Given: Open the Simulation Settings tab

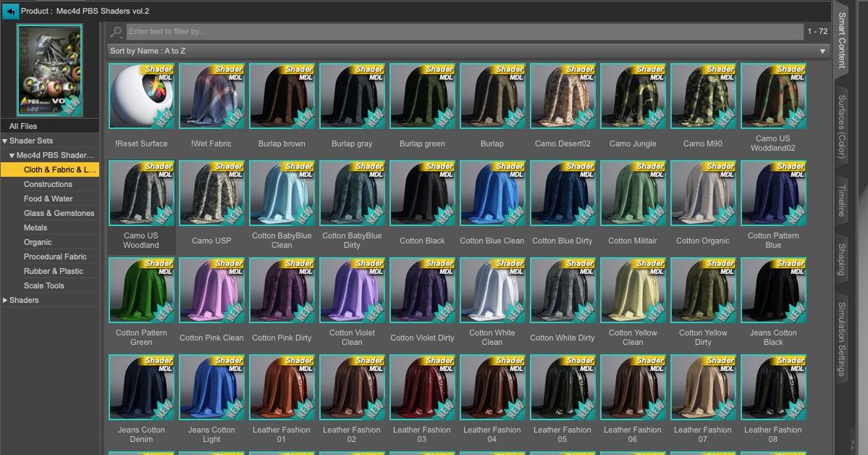Looking at the screenshot, I should click(x=842, y=339).
